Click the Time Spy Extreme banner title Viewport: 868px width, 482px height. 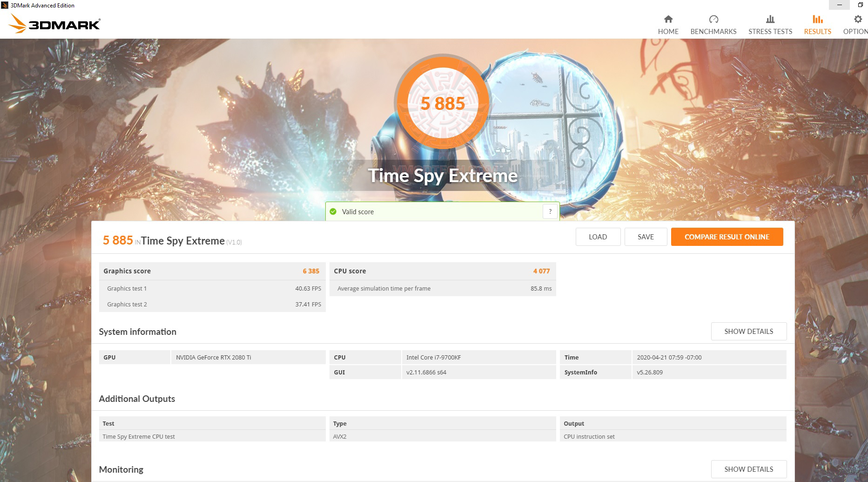tap(443, 176)
